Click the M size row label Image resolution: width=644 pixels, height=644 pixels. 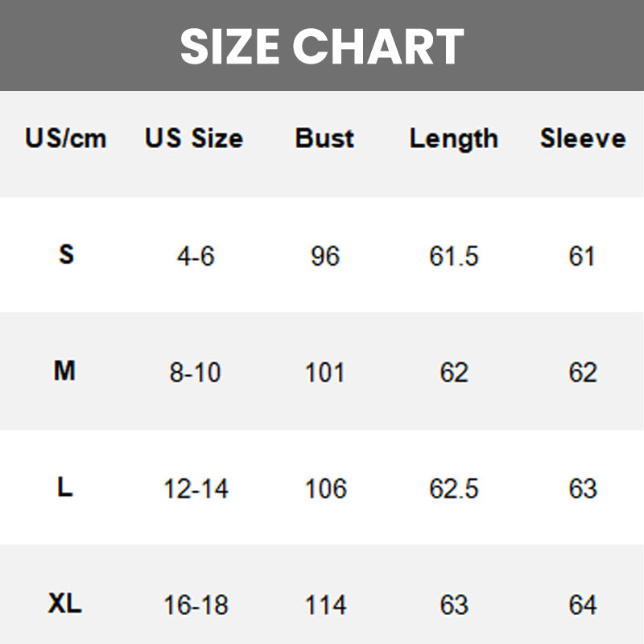click(x=64, y=372)
